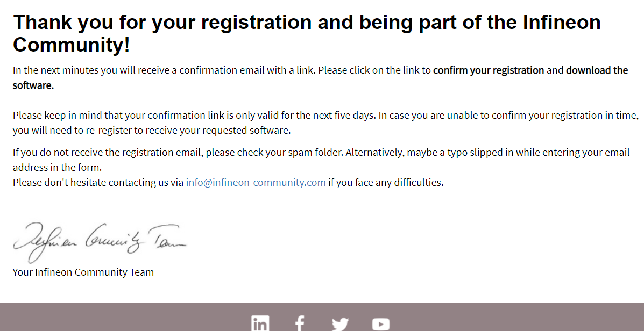Click the 'address in the form.' line
Viewport: 644px width, 331px height.
[57, 167]
